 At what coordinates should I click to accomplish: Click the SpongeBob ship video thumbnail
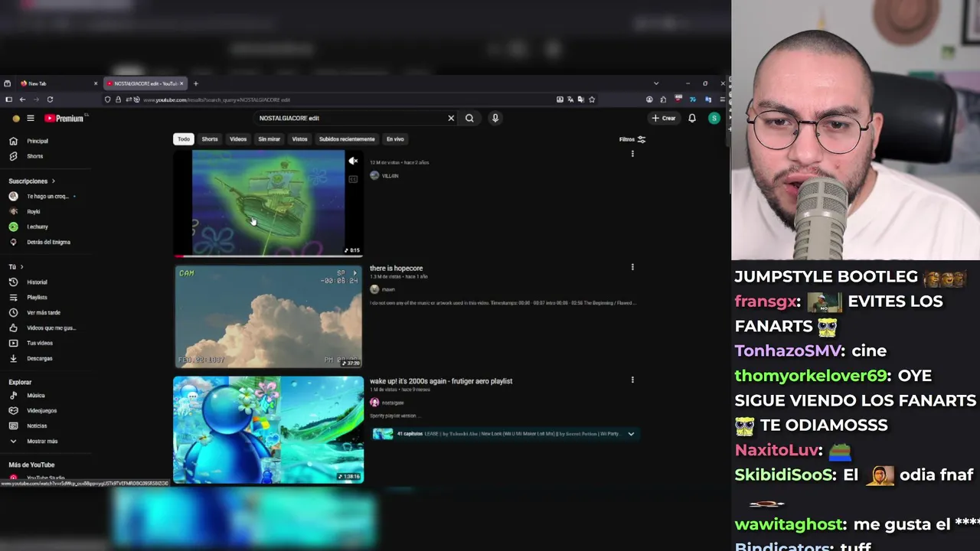point(268,203)
